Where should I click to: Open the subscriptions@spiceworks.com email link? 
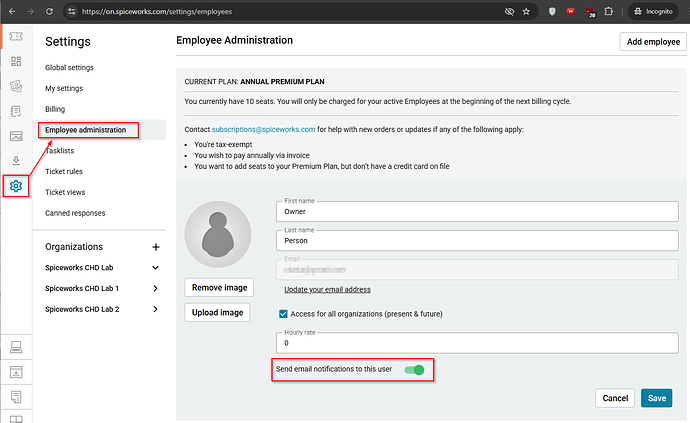pos(263,130)
